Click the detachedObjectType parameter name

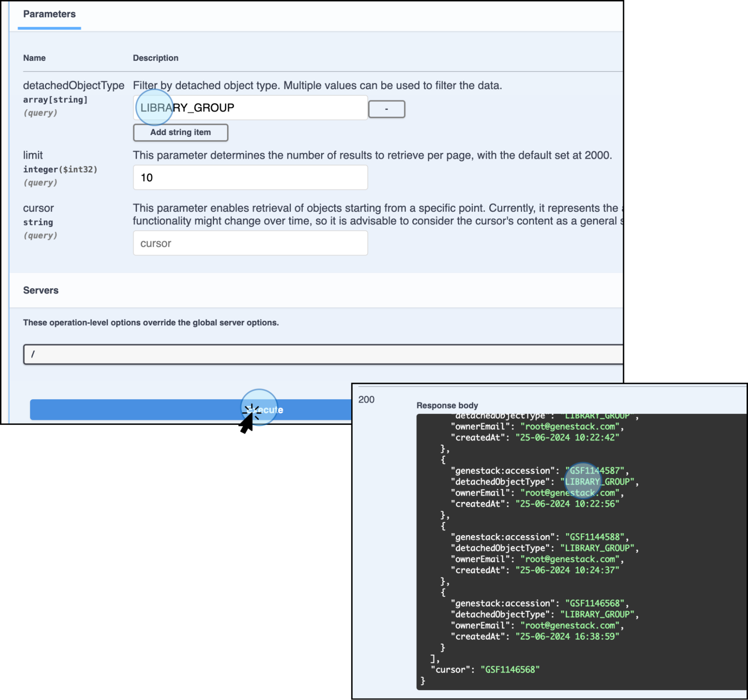pos(74,85)
